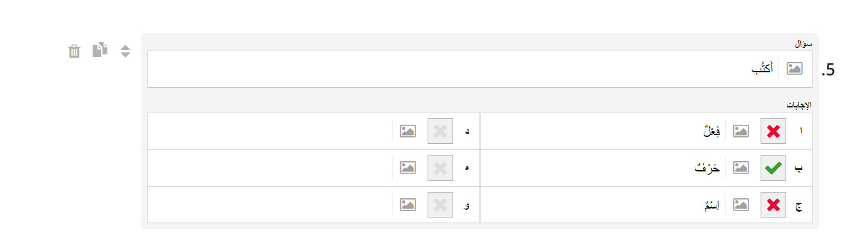Toggle correctness of answer اِسْمٌ
This screenshot has height=245, width=868.
click(773, 205)
